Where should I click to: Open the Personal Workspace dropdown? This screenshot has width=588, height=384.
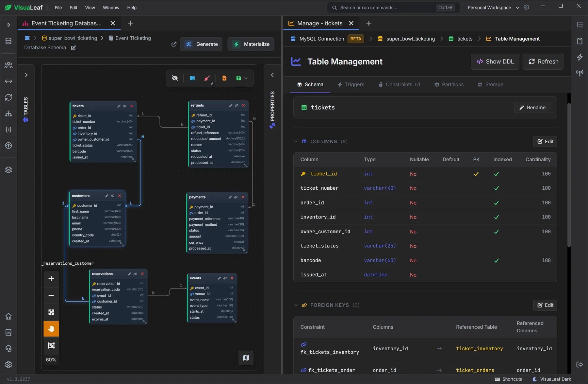(x=493, y=8)
